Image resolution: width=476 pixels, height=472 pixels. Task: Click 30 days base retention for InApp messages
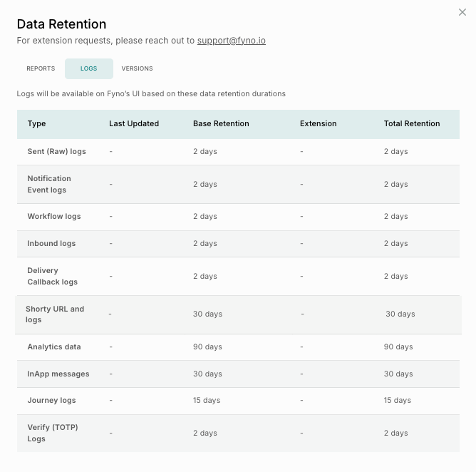click(x=207, y=374)
